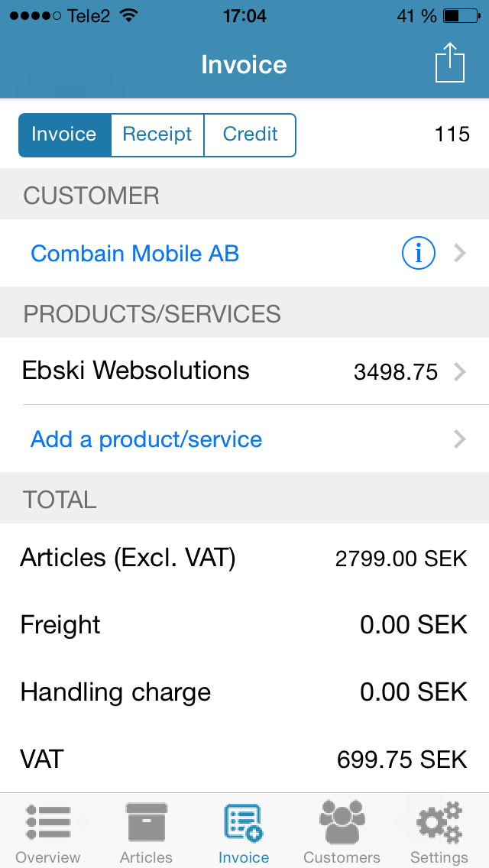Tap the share/export icon
489x868 pixels.
(x=449, y=63)
